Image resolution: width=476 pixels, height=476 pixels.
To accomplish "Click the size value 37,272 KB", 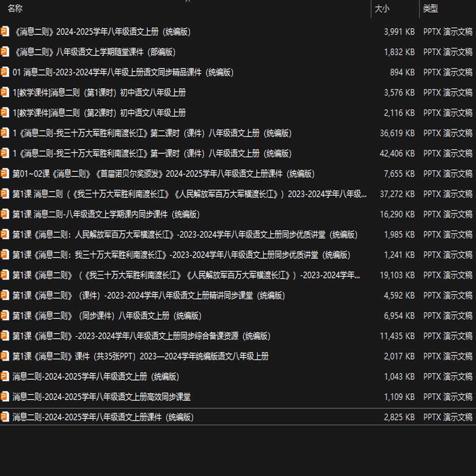I will tap(397, 193).
